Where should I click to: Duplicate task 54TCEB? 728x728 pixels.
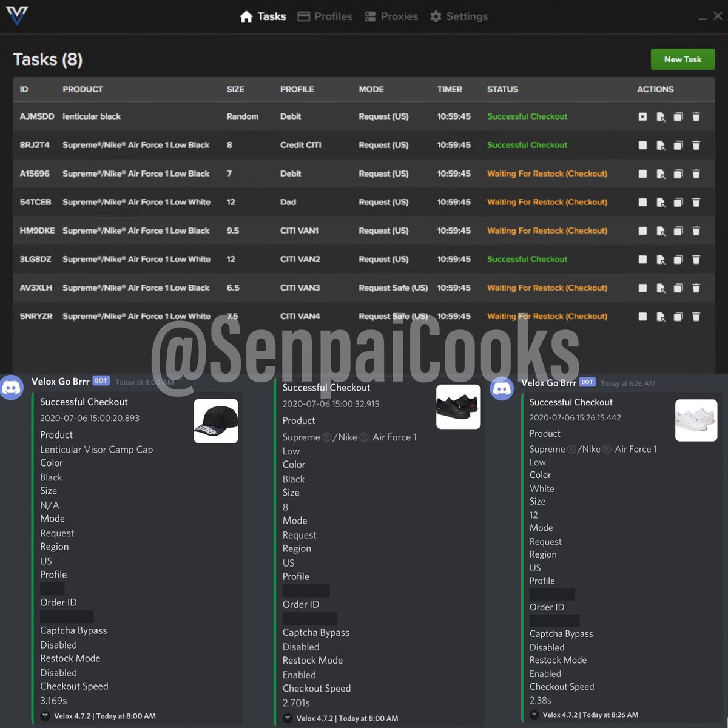[678, 202]
